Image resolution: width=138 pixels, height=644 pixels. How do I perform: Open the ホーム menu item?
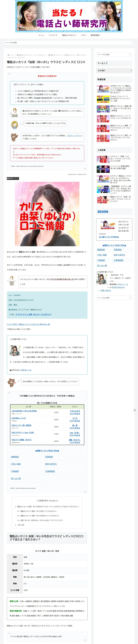coord(41,35)
